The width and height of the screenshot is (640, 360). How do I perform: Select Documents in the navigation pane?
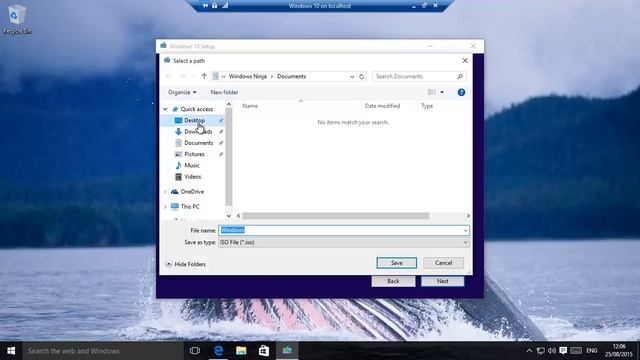tap(198, 143)
